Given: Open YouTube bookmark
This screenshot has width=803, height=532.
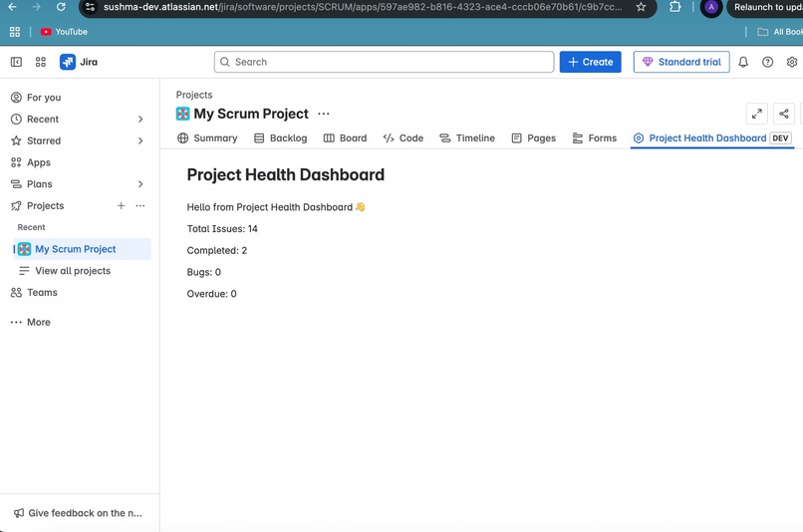Looking at the screenshot, I should coord(64,32).
